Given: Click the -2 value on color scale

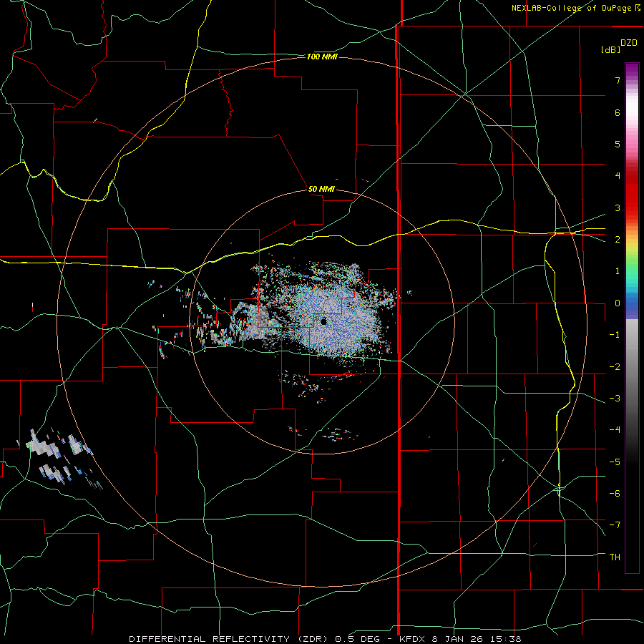Looking at the screenshot, I should coord(615,367).
